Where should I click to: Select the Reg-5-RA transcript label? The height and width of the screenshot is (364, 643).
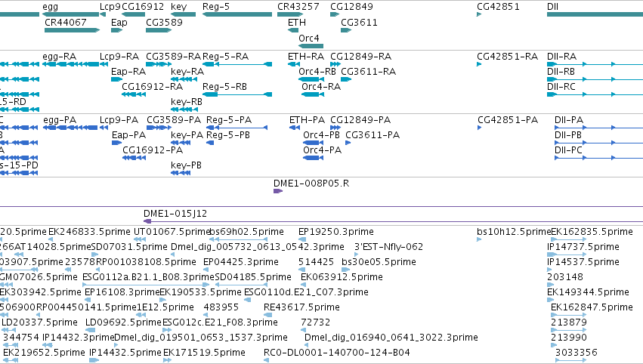(x=226, y=57)
